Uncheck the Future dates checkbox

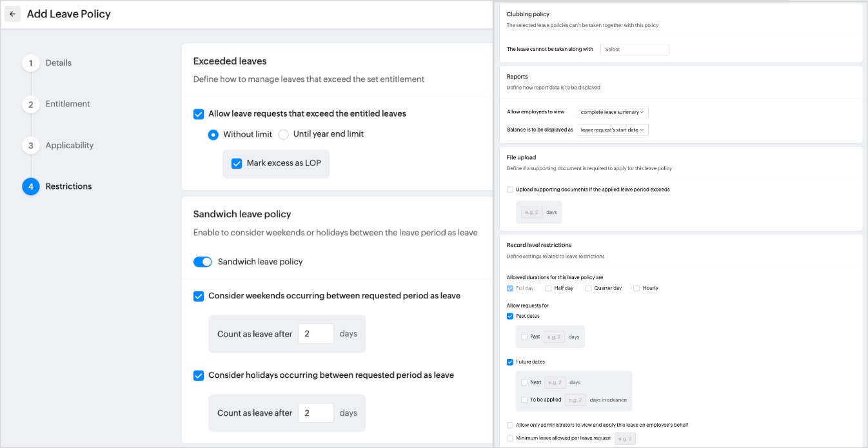click(510, 362)
